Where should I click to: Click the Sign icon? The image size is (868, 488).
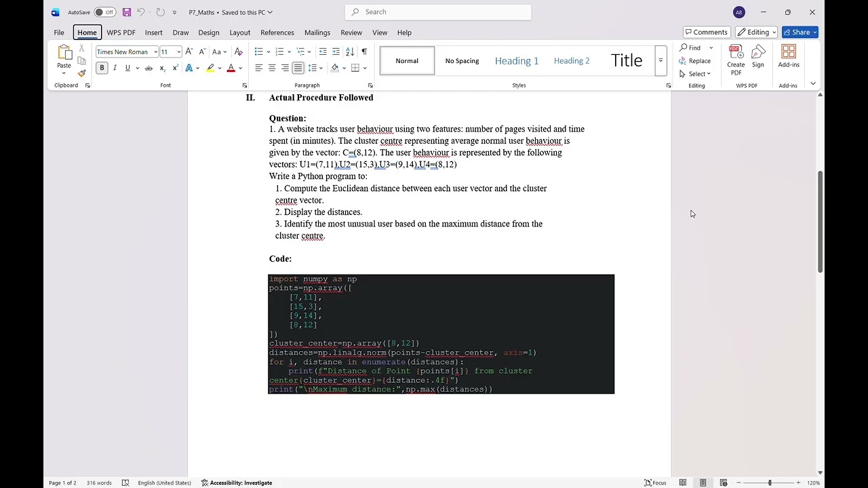coord(758,56)
